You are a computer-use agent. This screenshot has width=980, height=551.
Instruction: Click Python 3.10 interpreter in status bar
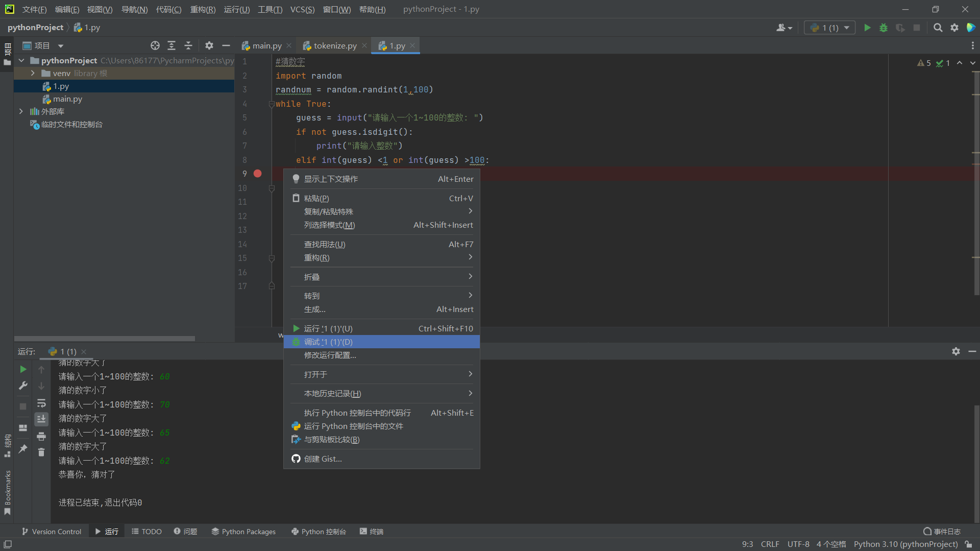click(x=905, y=544)
